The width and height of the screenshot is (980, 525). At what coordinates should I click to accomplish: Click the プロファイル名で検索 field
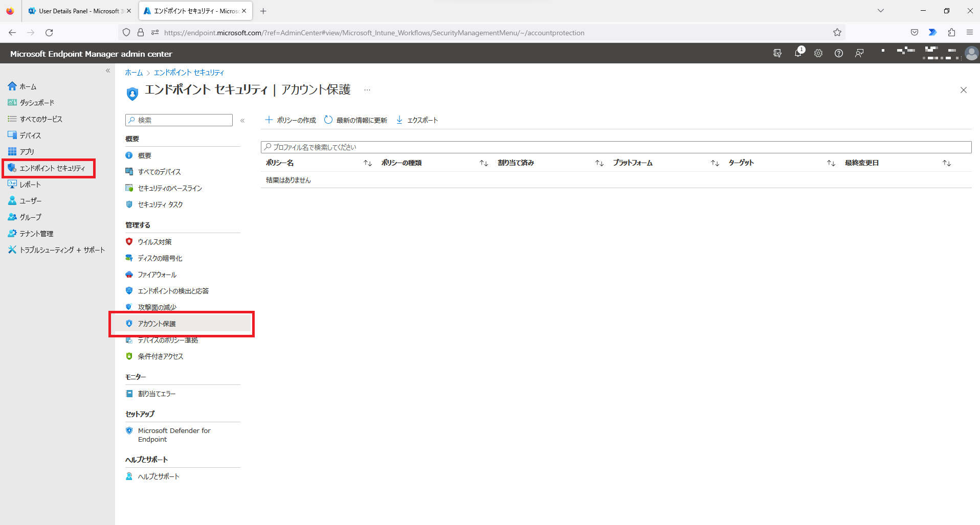pos(616,147)
